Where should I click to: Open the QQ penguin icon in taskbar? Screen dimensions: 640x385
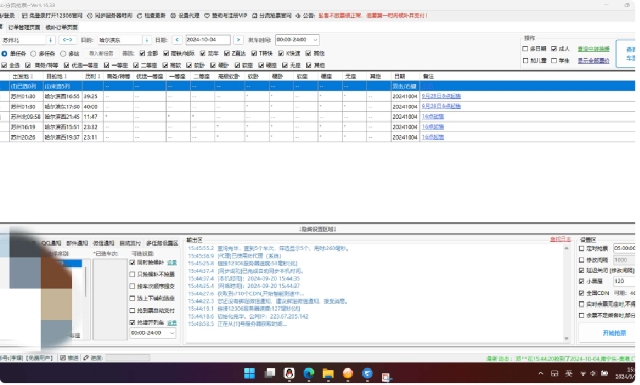pos(289,373)
